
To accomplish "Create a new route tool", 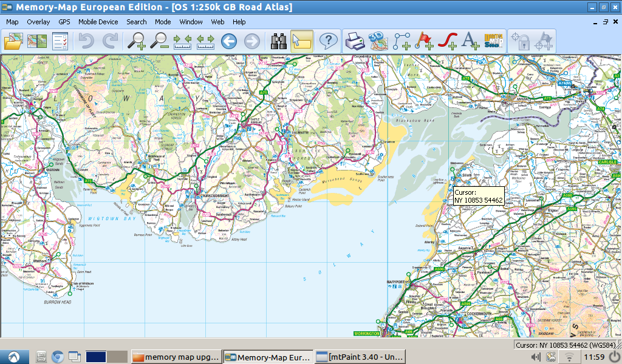I will tap(401, 41).
